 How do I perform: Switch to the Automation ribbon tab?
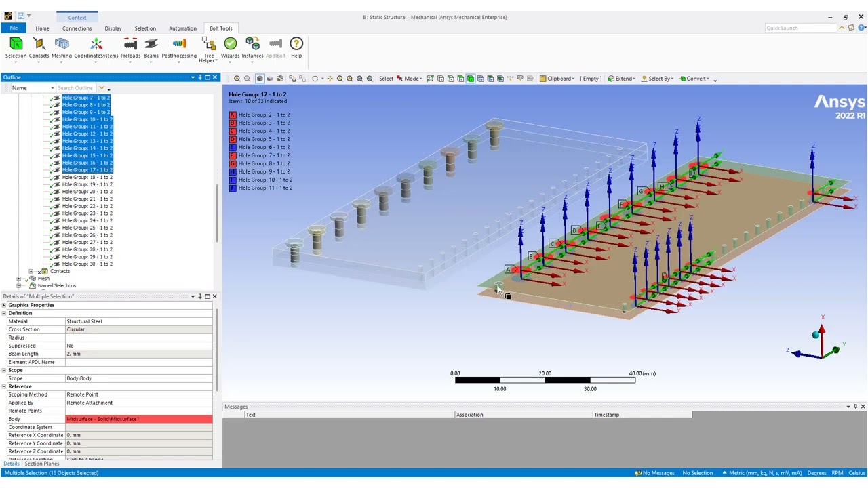[182, 28]
